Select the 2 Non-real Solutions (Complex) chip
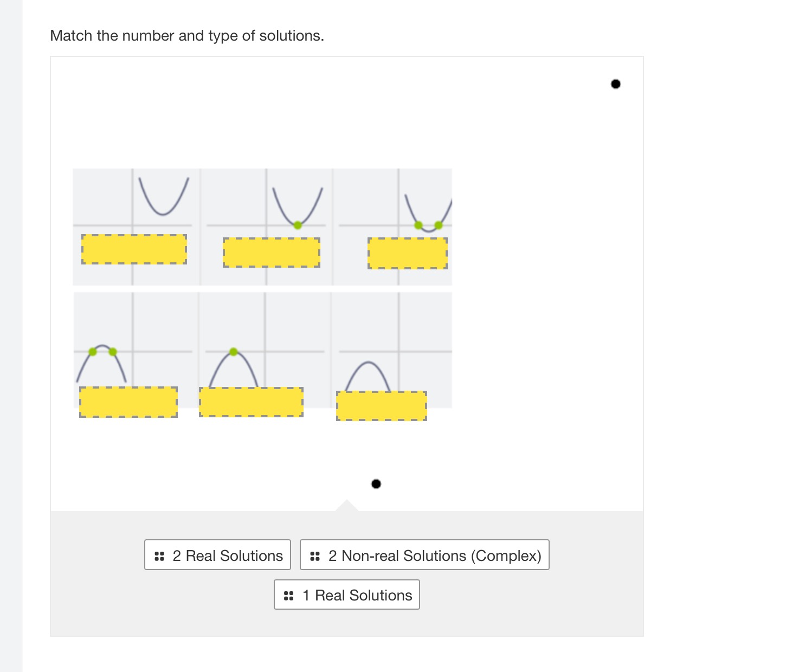The width and height of the screenshot is (786, 672). click(424, 555)
